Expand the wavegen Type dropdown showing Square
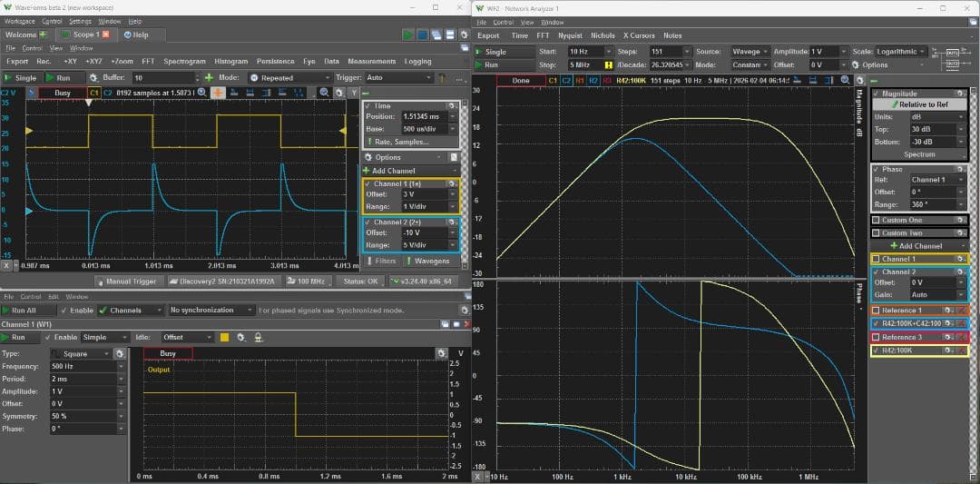Image resolution: width=980 pixels, height=484 pixels. click(83, 353)
